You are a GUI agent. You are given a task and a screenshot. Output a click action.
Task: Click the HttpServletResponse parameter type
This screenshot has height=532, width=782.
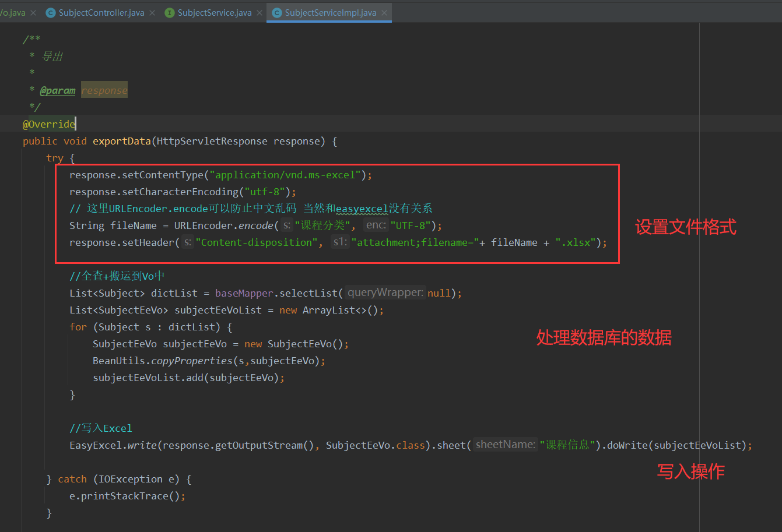click(212, 141)
